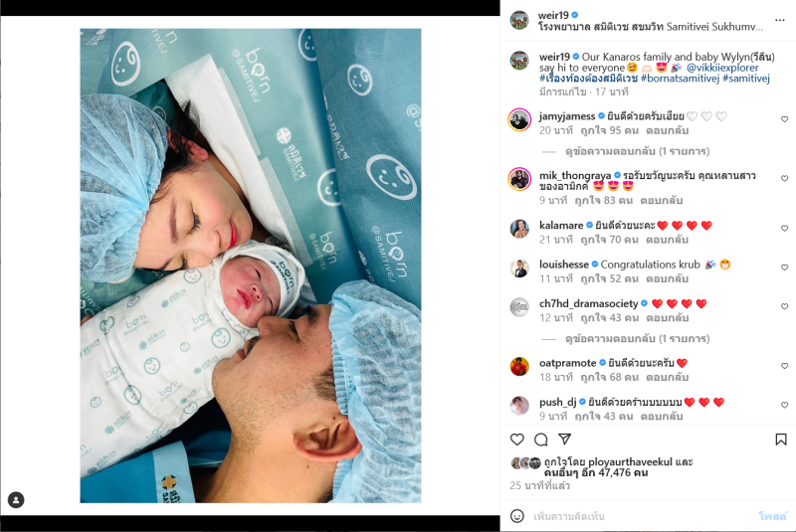View likes list via ployaurthaveekul link

tap(630, 462)
